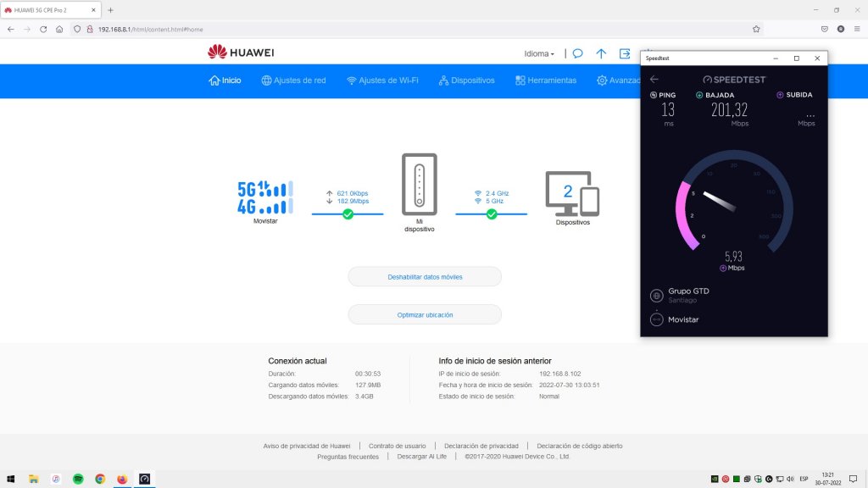Open the Ajustes de red tab

[293, 80]
